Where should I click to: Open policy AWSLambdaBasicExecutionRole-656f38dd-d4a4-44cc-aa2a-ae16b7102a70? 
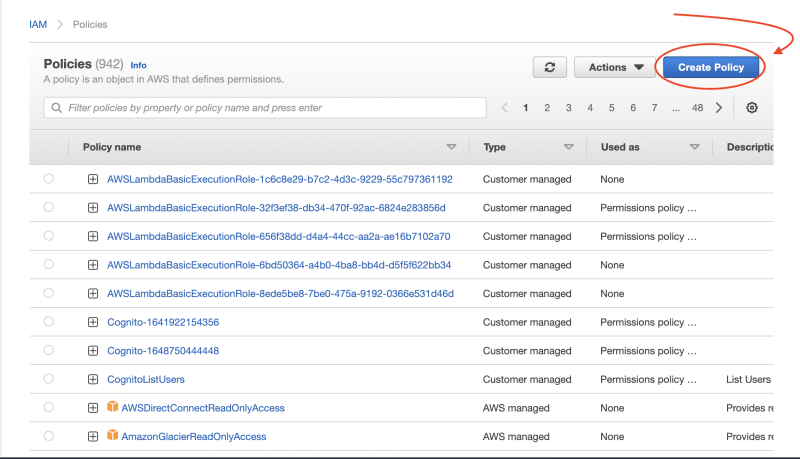(279, 236)
